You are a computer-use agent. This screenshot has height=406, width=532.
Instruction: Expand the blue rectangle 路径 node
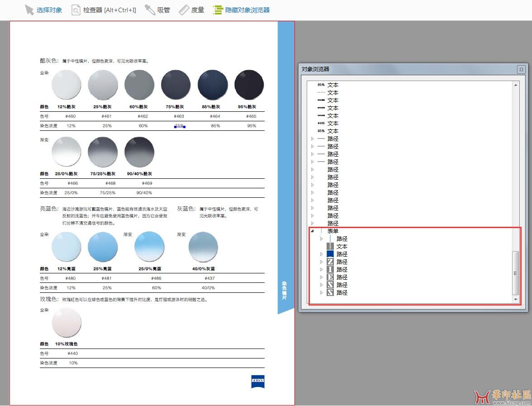[321, 254]
